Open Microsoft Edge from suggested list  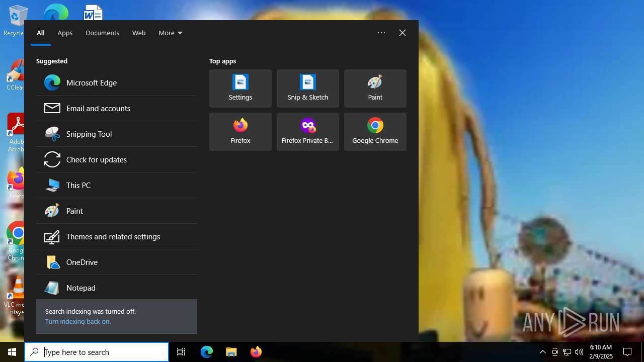pos(117,82)
